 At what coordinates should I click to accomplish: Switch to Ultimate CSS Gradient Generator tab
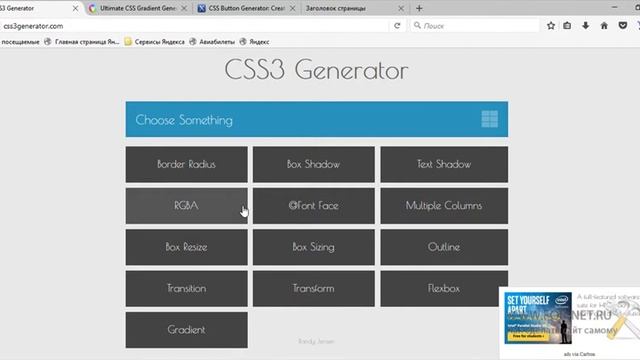pos(138,8)
